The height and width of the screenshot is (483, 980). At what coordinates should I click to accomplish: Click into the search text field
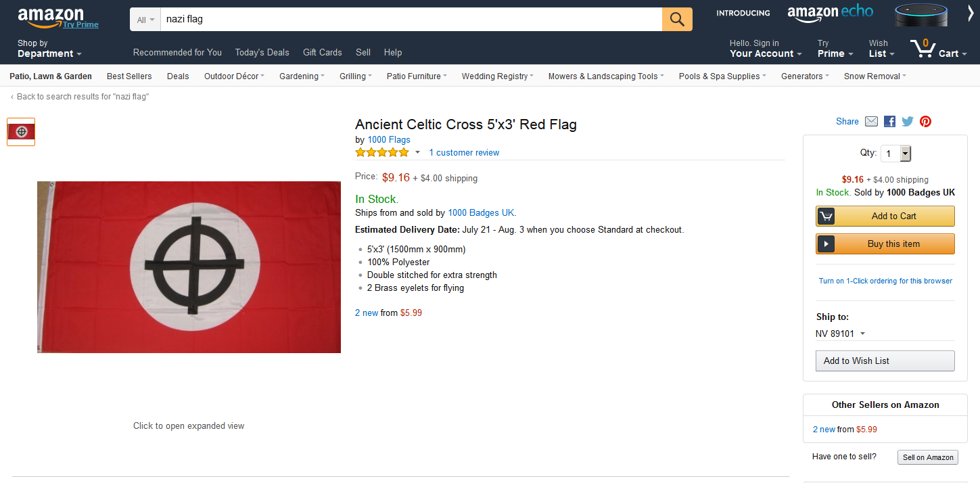(411, 20)
